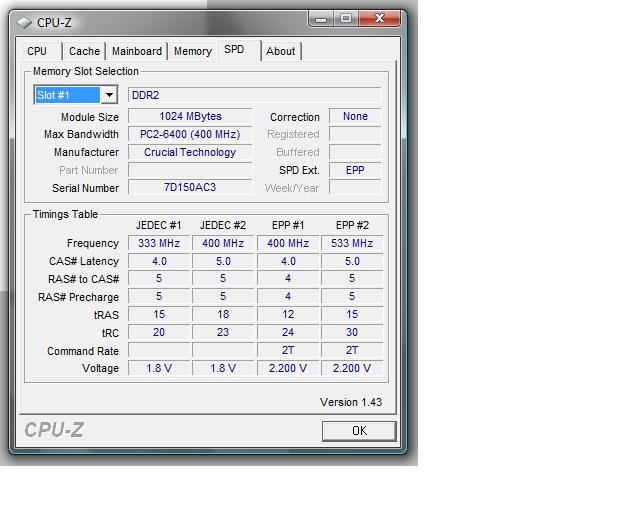Click the EPP #1 RAS# to CAS# value 4
This screenshot has height=512, width=640.
288,278
